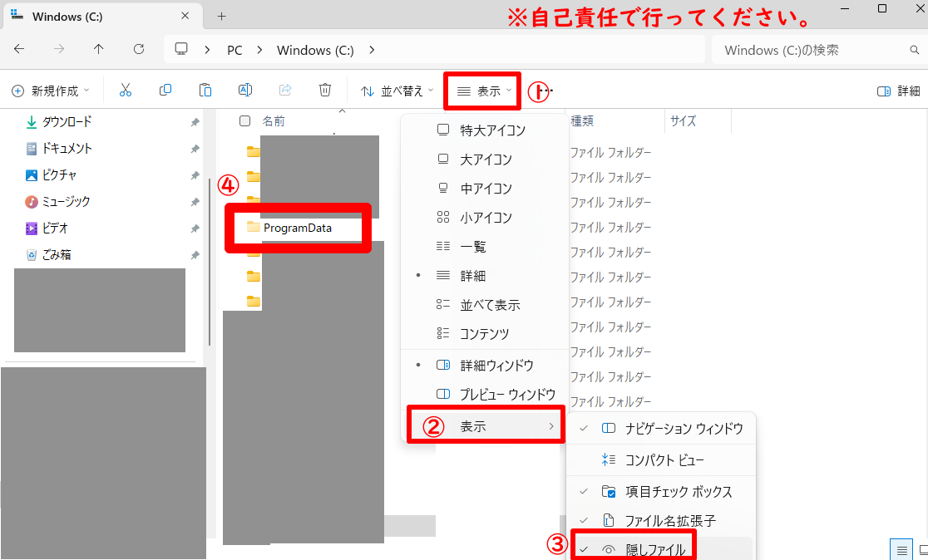This screenshot has height=560, width=928.
Task: Open the New (新規作成) dropdown
Action: (x=51, y=91)
